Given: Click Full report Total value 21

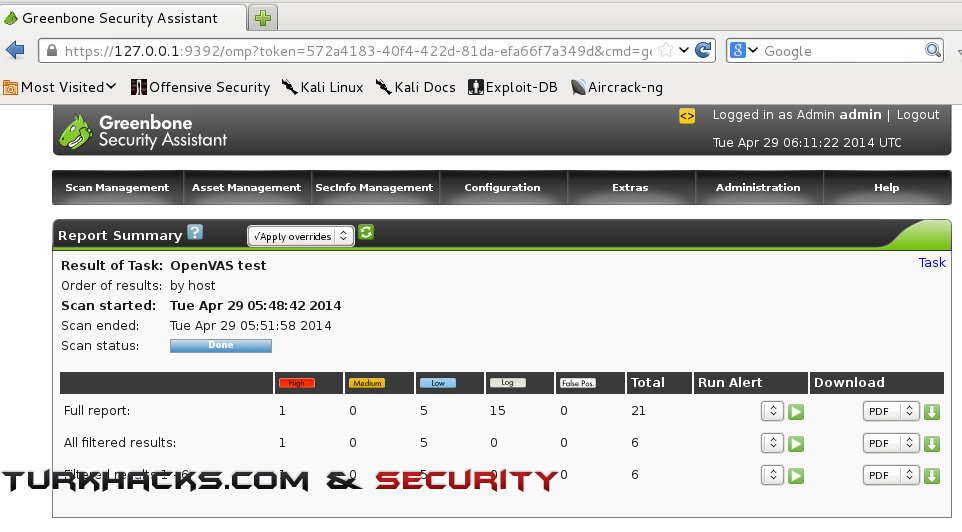Looking at the screenshot, I should [638, 411].
